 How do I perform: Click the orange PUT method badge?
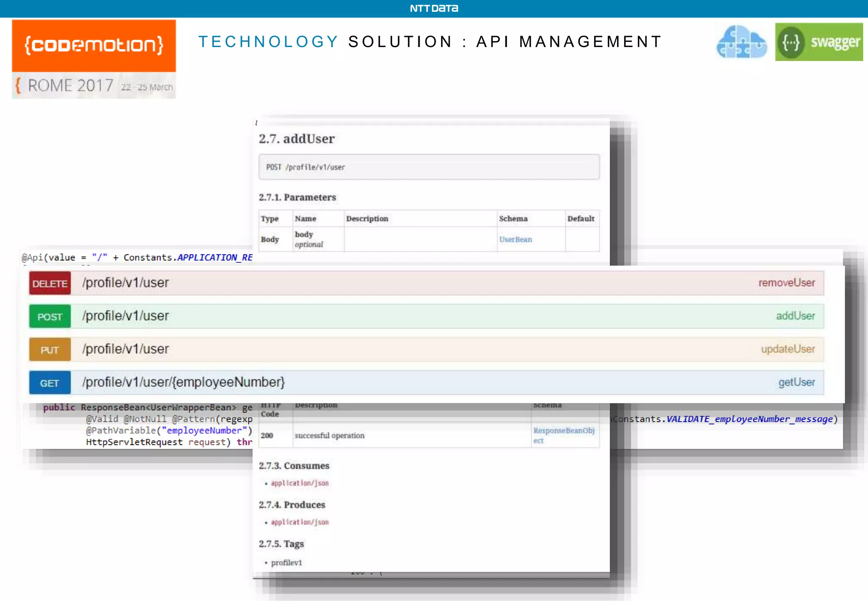[50, 350]
